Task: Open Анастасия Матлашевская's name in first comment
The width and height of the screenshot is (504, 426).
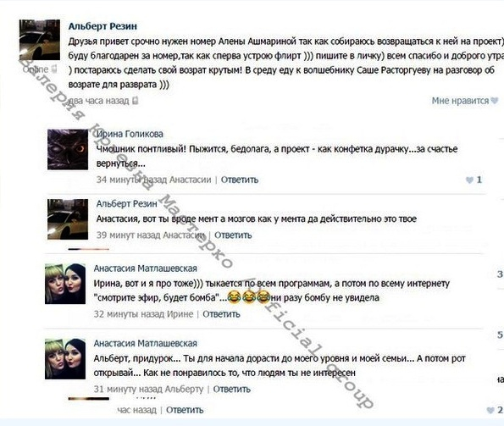Action: pyautogui.click(x=146, y=268)
